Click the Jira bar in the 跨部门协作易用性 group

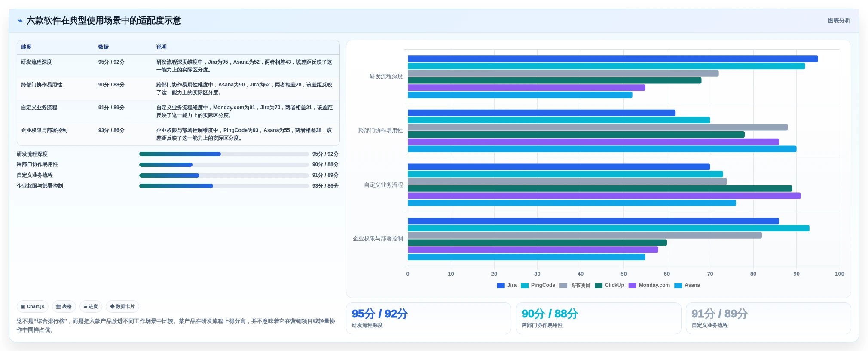pos(541,113)
